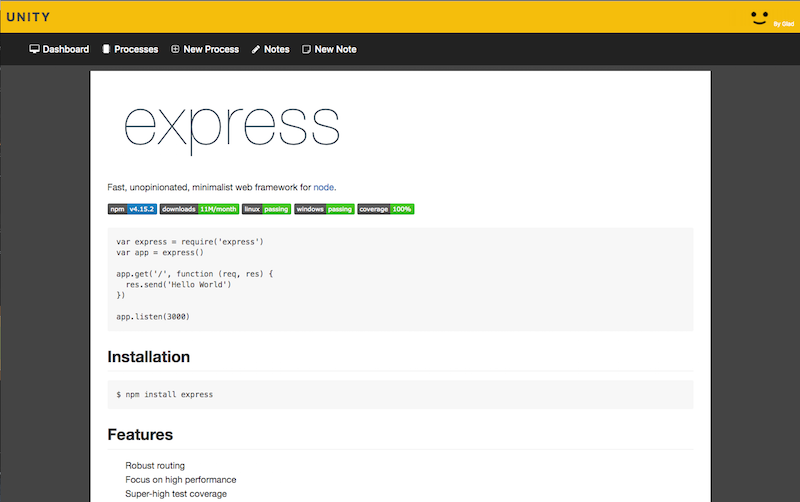Click the express logo image
800x502 pixels.
point(232,130)
